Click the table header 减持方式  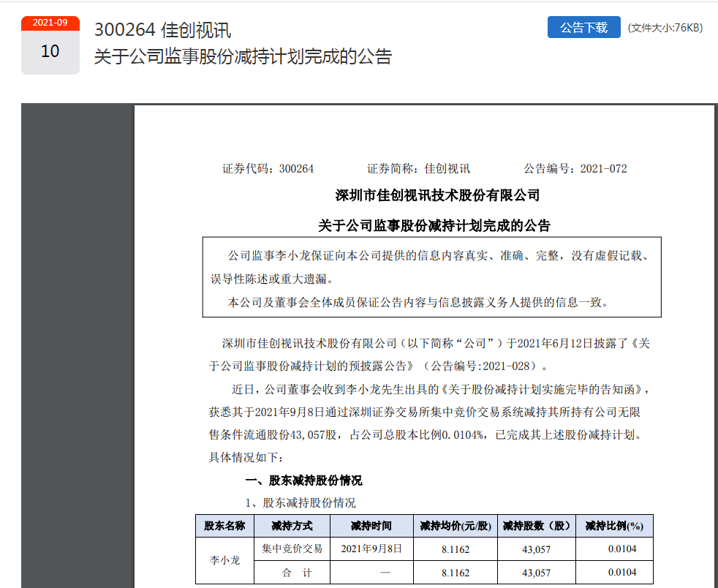292,526
